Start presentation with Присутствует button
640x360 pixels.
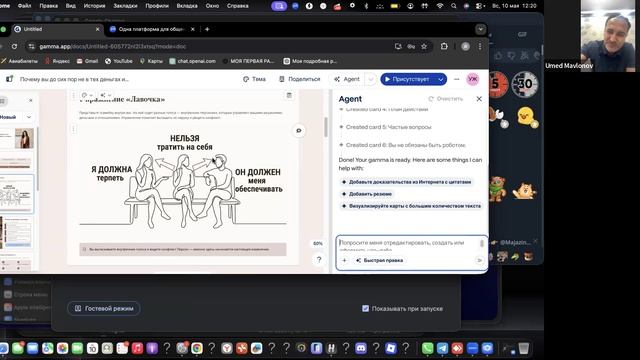407,79
